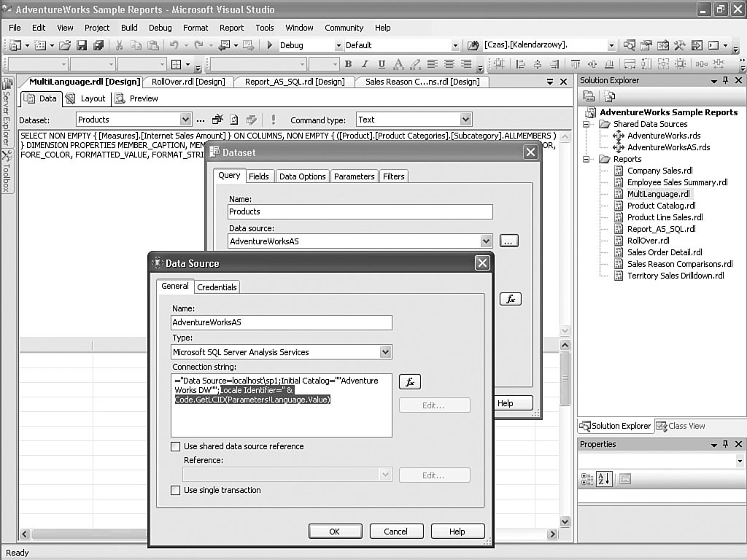Open the Command type dropdown

[465, 120]
